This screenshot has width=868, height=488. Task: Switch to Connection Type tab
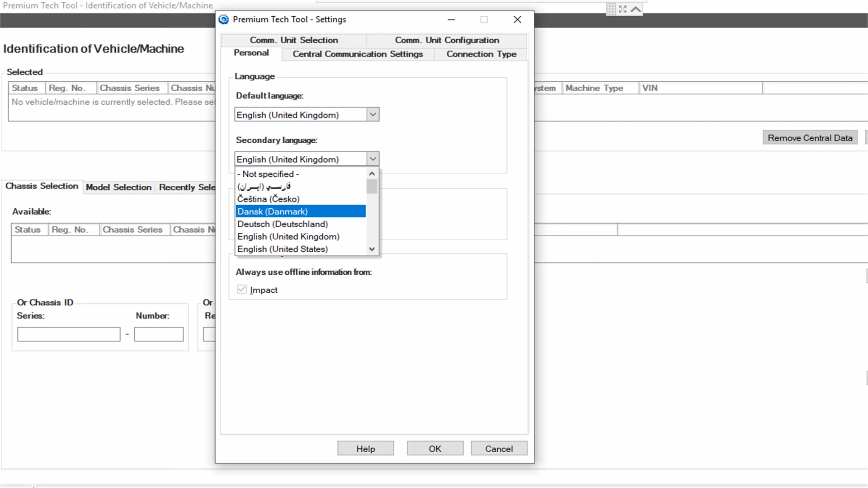point(481,54)
